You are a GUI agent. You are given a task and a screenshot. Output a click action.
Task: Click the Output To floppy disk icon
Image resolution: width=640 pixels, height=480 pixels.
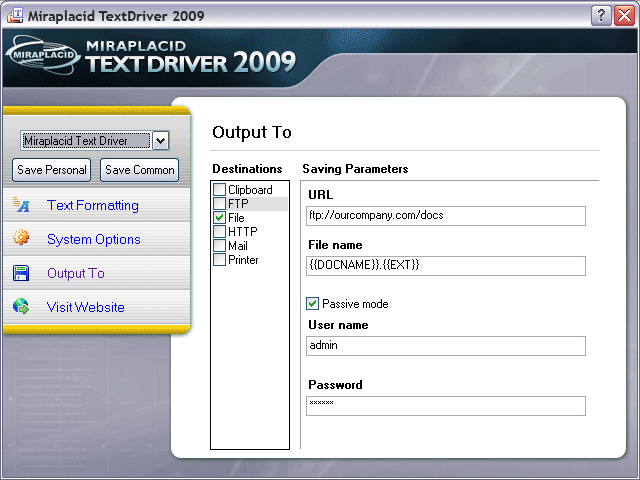coord(20,273)
